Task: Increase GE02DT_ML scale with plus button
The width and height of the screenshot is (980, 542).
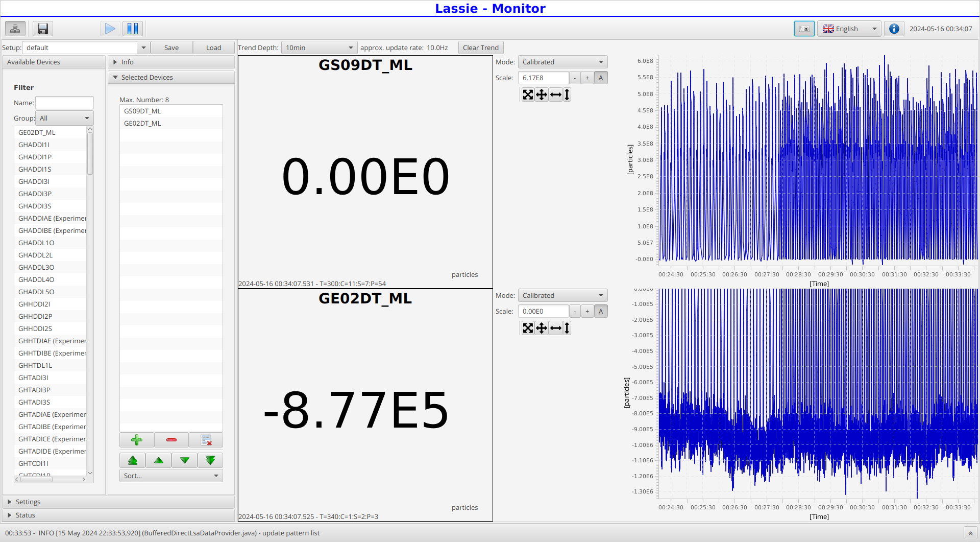Action: tap(587, 311)
